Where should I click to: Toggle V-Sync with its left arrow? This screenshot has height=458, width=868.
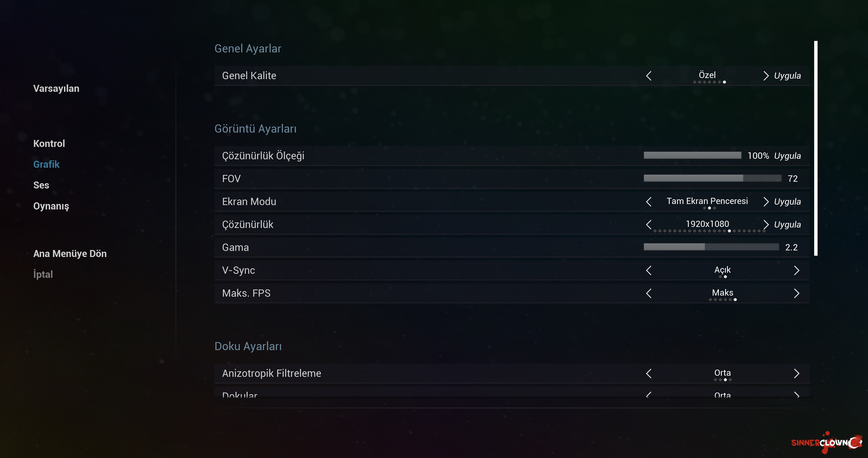[x=649, y=271]
